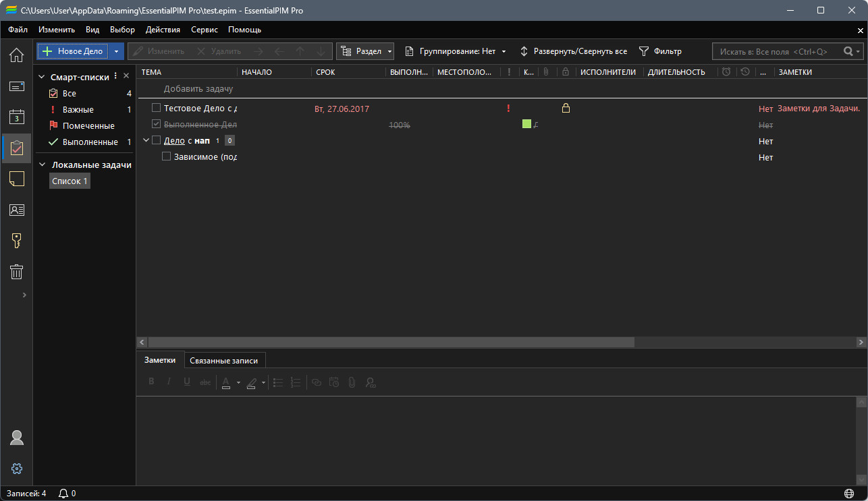The width and height of the screenshot is (868, 501).
Task: Open search field options dropdown
Action: tap(858, 52)
